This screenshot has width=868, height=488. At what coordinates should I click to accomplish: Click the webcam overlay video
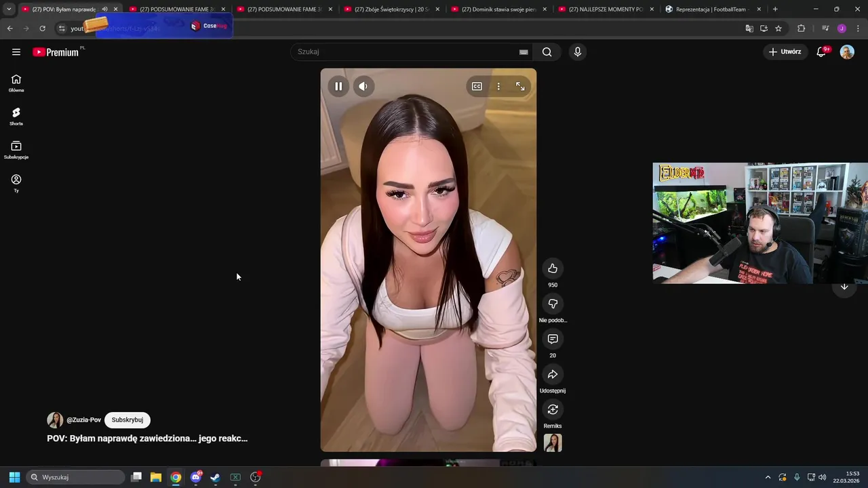click(x=760, y=223)
